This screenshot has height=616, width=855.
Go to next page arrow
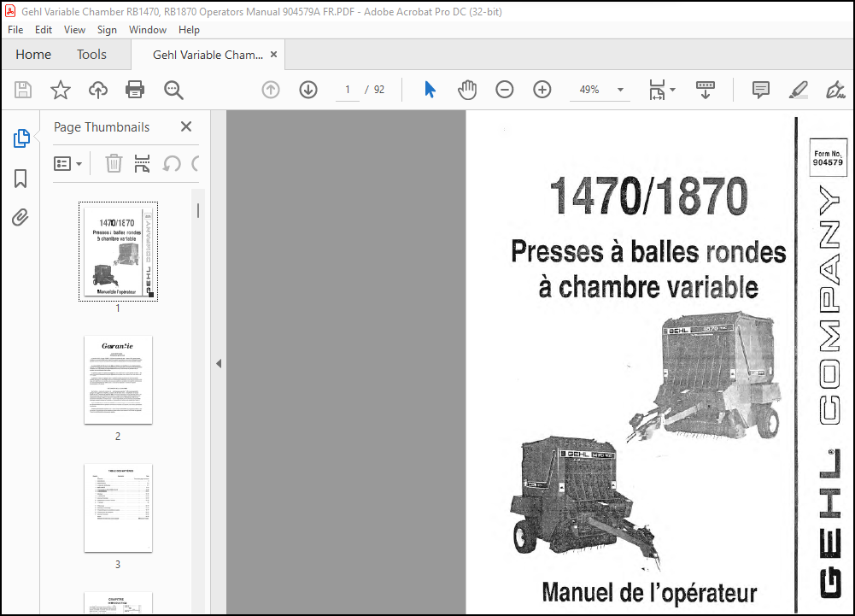(x=308, y=90)
